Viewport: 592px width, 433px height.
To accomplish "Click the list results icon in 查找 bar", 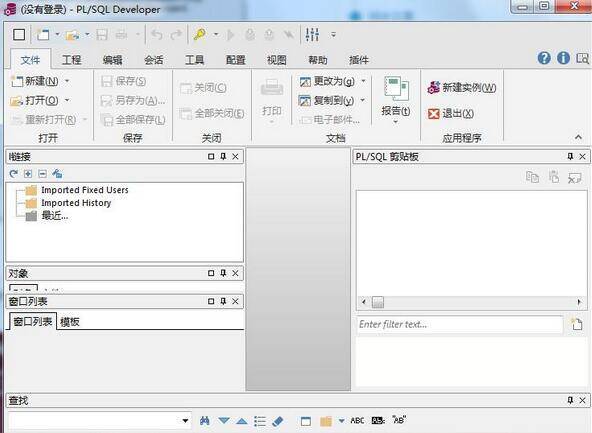I will click(260, 421).
